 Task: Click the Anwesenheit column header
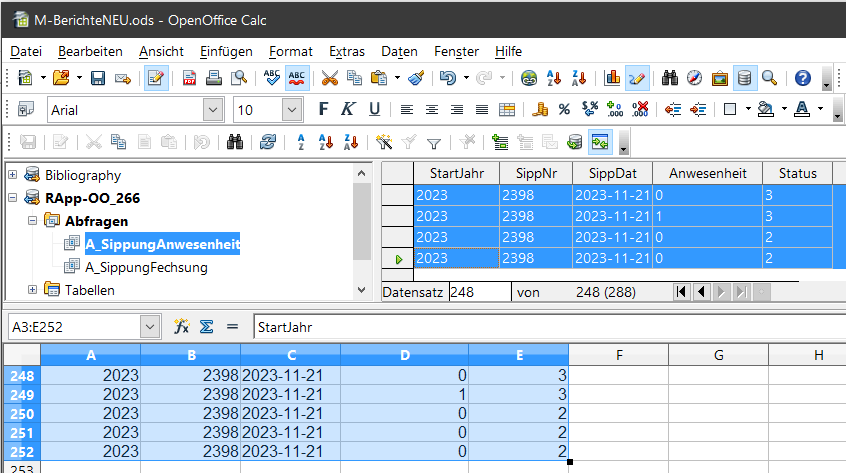pos(707,173)
